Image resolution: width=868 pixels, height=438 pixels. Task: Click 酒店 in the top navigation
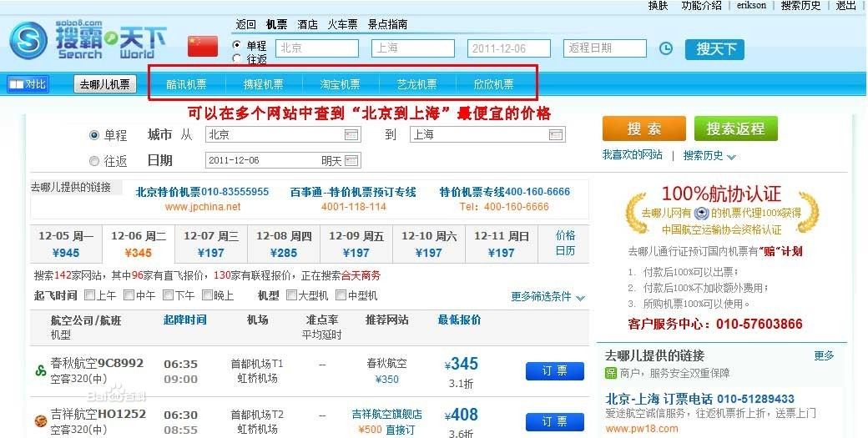point(308,24)
